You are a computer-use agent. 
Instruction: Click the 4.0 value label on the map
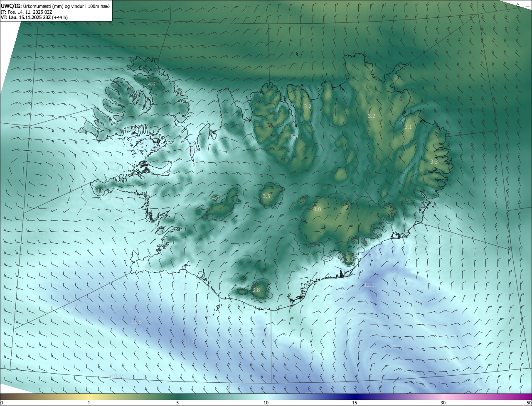click(216, 198)
